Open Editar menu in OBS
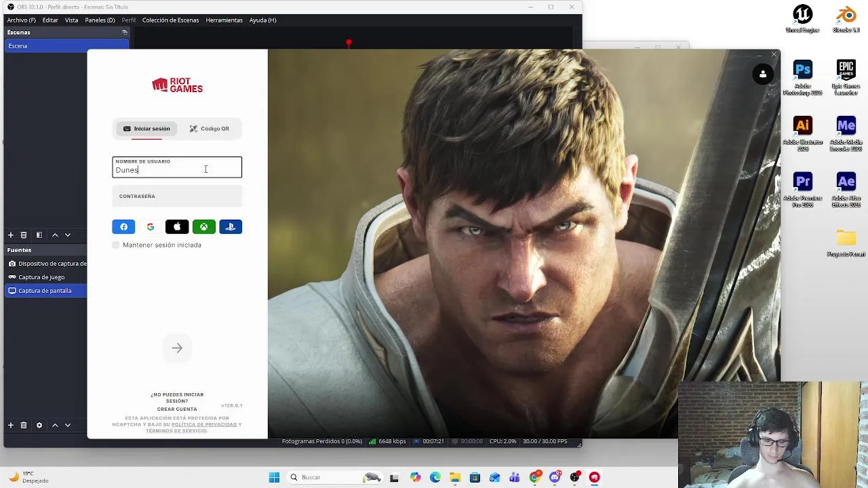Screen dimensions: 868x488 tap(50, 20)
